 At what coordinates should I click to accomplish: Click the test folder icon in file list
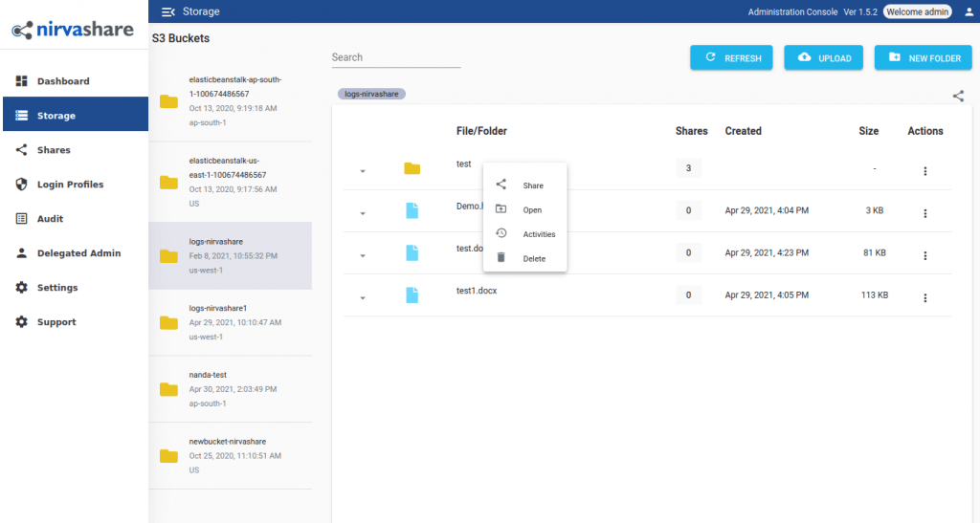point(412,168)
